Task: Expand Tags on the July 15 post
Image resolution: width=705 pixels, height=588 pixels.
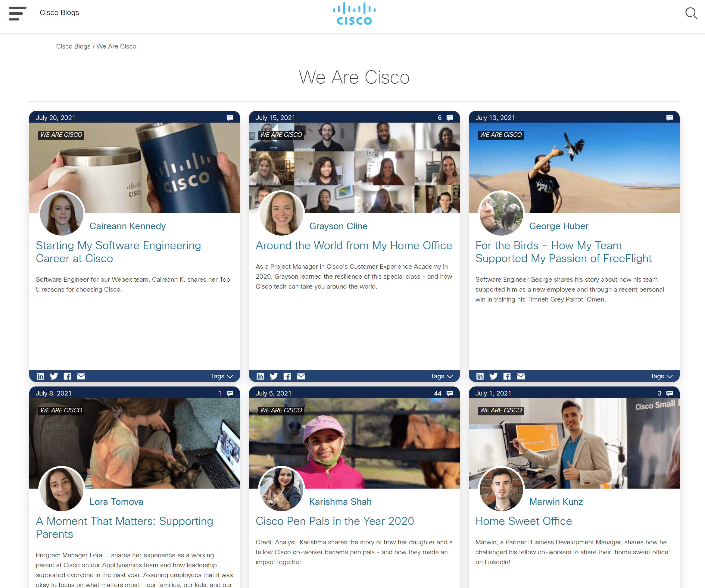Action: tap(442, 377)
